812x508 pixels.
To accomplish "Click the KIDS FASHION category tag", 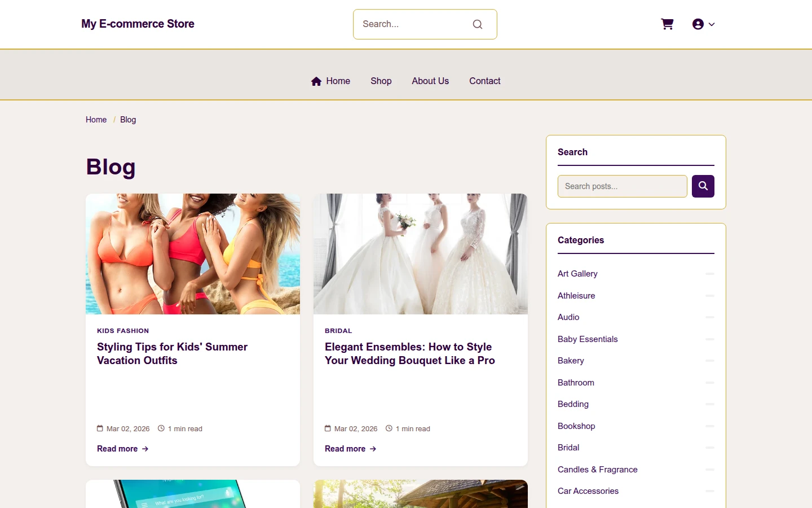I will point(123,331).
